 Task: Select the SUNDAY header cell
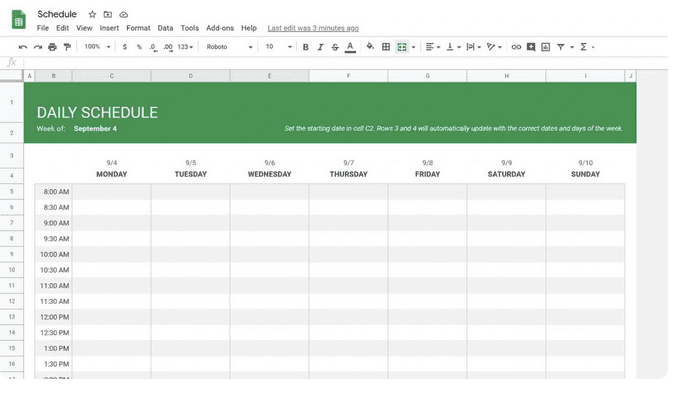pos(585,174)
